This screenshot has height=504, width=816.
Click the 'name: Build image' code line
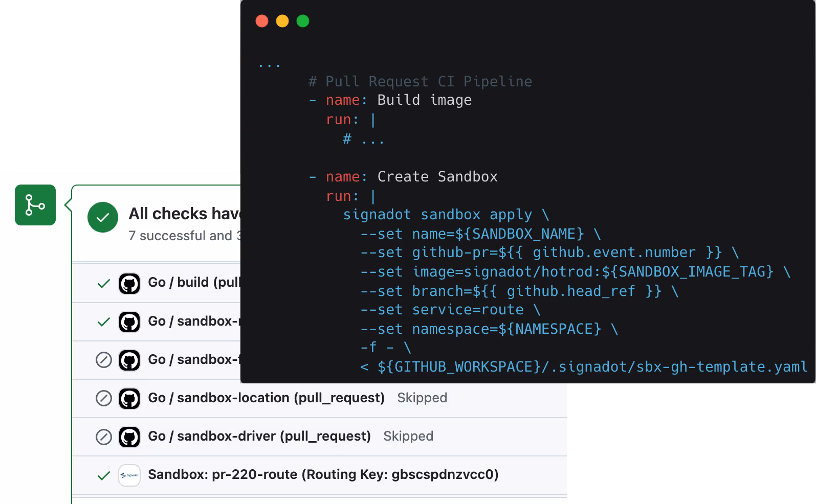click(x=390, y=100)
